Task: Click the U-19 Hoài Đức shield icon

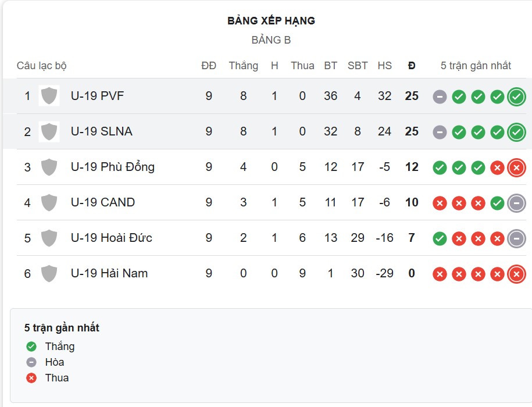Action: tap(49, 238)
